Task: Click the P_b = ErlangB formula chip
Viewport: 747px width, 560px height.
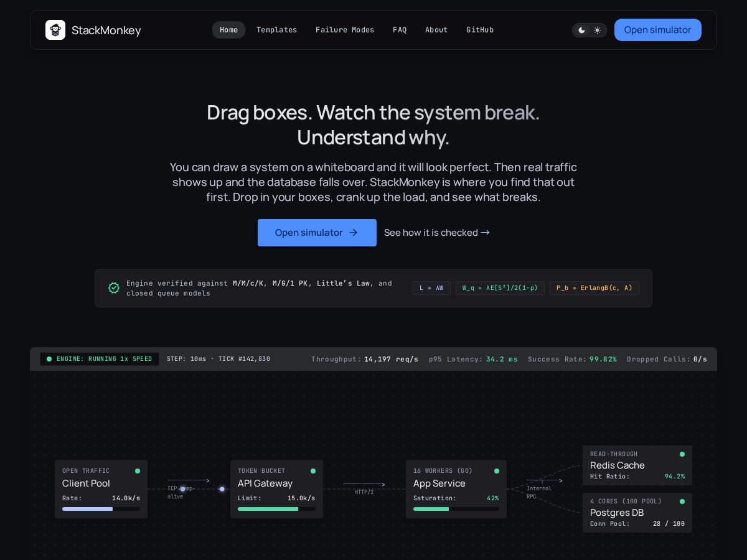Action: [594, 288]
